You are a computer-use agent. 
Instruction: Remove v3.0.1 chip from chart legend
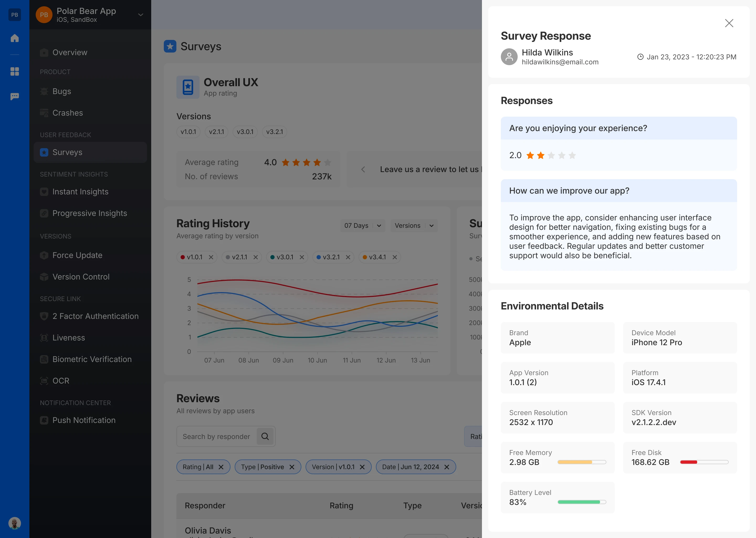pos(302,257)
